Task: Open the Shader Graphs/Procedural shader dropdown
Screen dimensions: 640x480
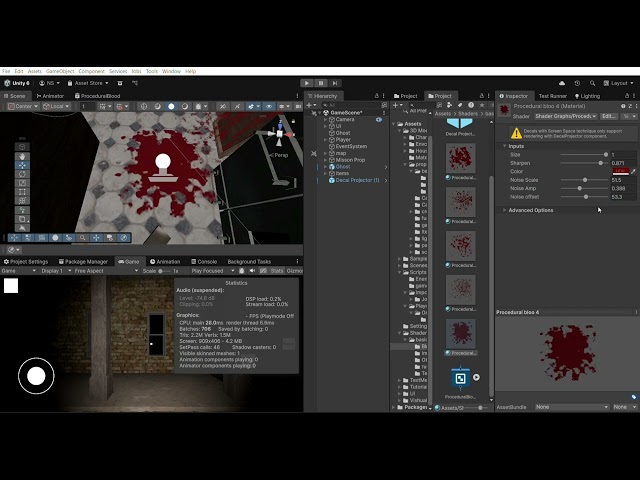Action: [x=565, y=116]
